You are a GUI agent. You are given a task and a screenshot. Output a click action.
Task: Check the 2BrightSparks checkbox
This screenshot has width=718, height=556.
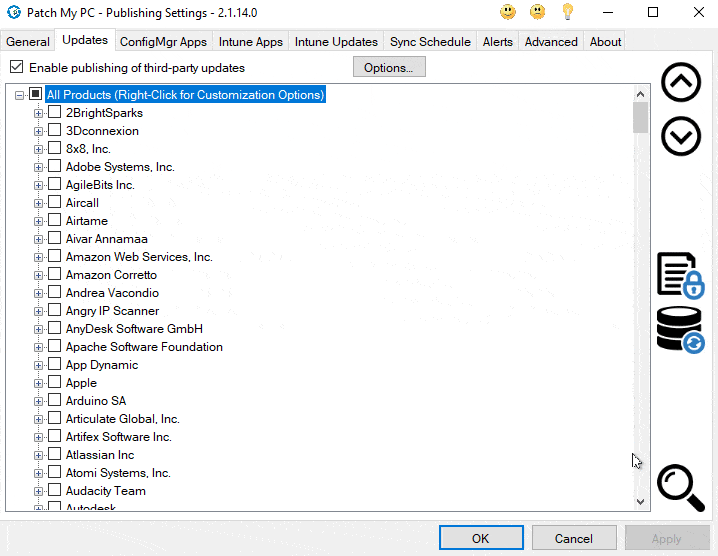point(54,112)
